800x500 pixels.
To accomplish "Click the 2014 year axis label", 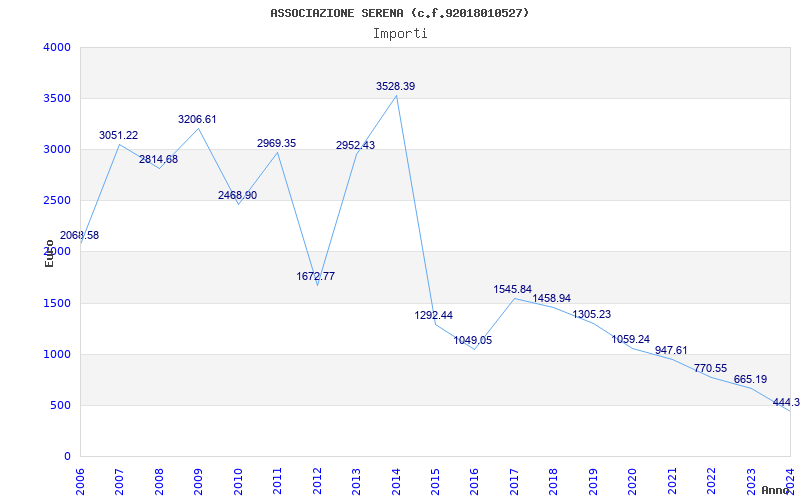I will tap(396, 481).
